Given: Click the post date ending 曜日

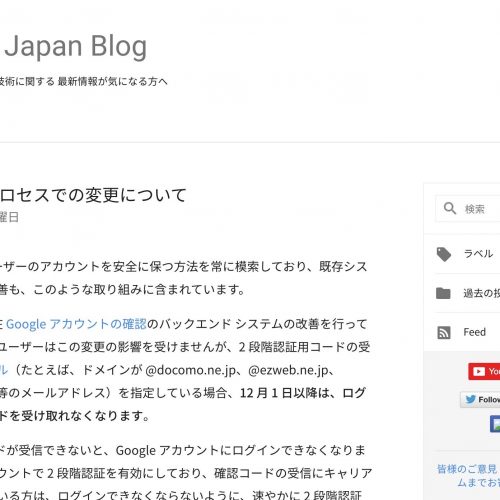Looking at the screenshot, I should pos(9,217).
